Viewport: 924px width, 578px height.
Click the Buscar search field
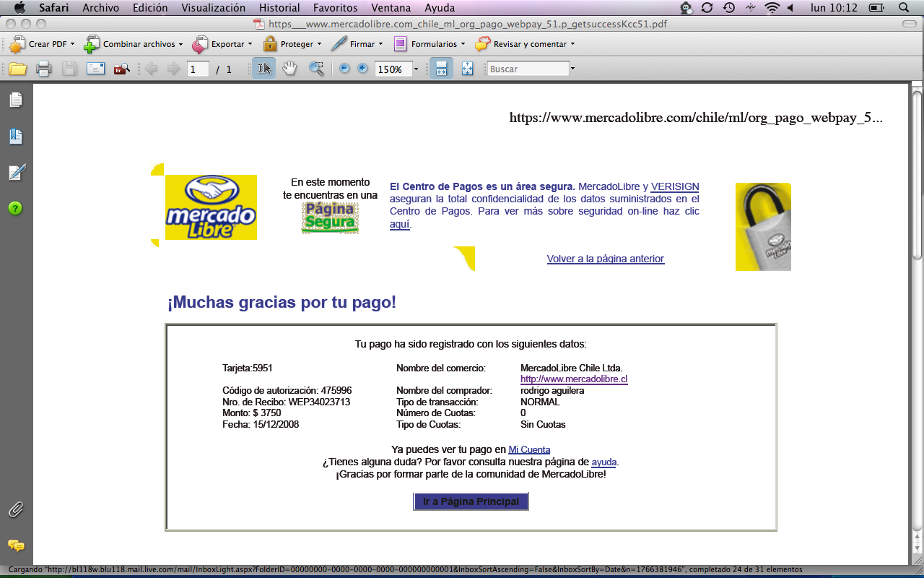click(528, 69)
